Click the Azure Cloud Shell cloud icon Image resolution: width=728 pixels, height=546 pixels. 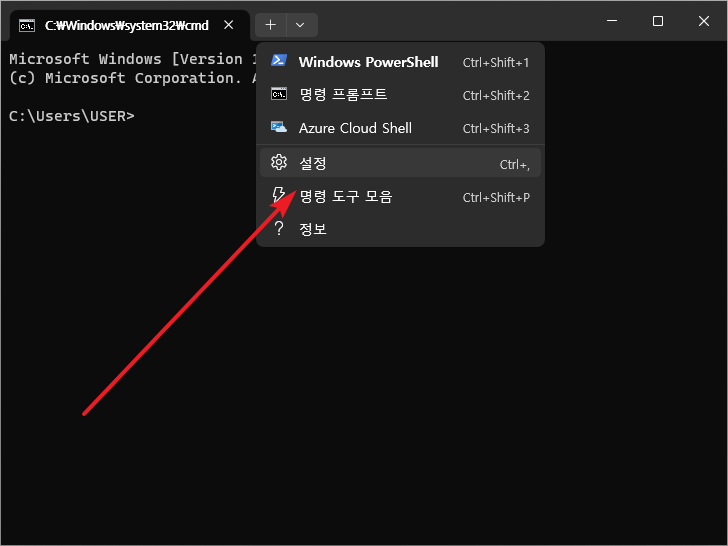pyautogui.click(x=279, y=127)
